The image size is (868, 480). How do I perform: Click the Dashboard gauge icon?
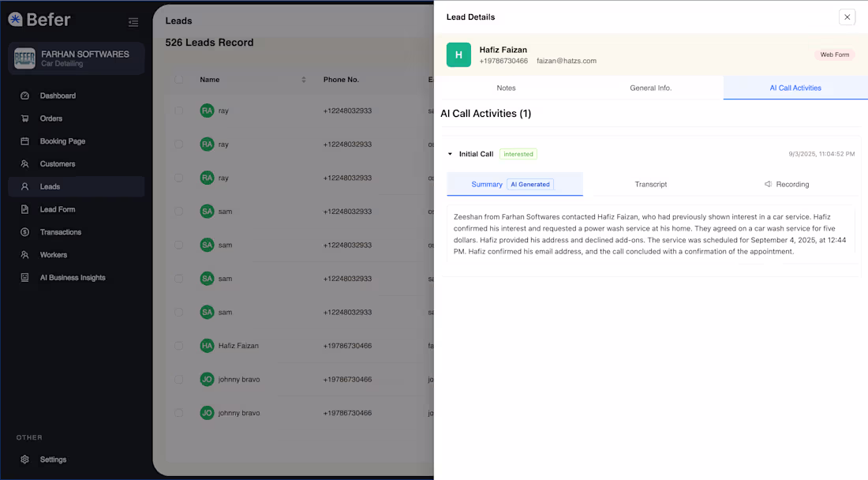pos(25,96)
